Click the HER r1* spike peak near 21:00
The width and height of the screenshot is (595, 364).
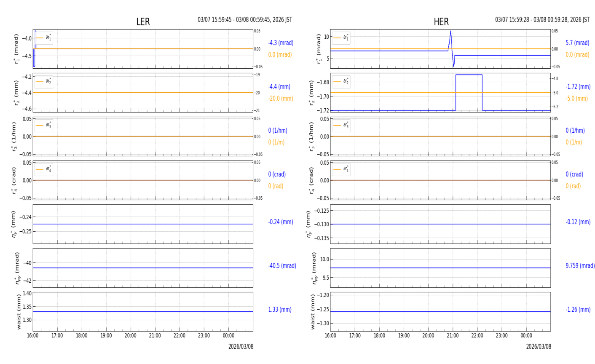[450, 32]
